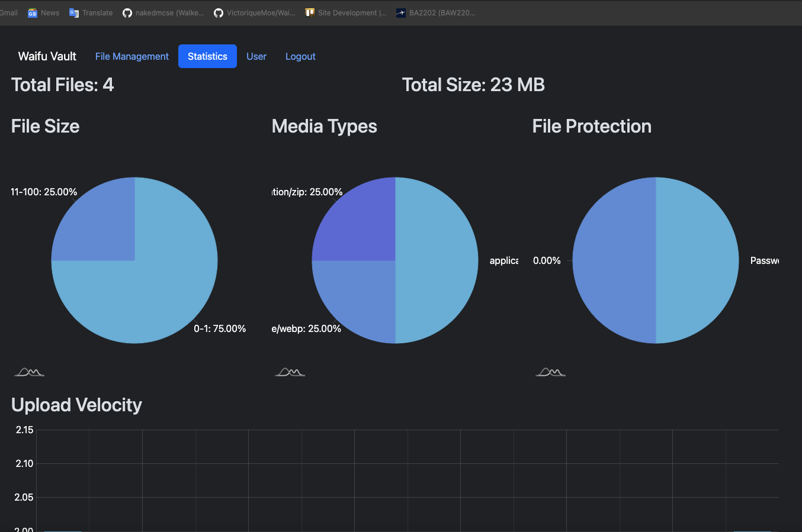Screen dimensions: 802x532
Task: Click the Upload Velocity heading
Action: click(x=76, y=405)
